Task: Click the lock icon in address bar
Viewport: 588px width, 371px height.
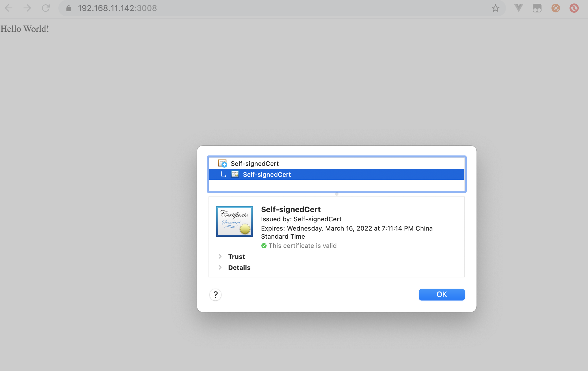Action: [x=69, y=8]
